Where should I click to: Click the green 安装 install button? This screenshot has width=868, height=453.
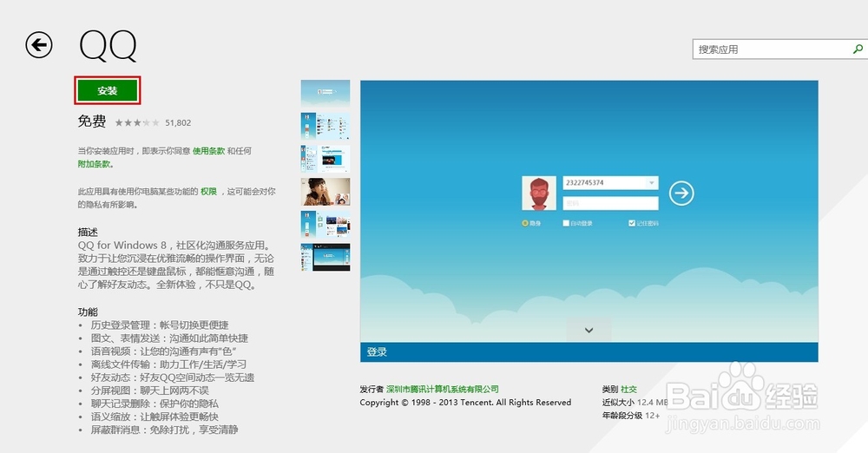point(108,90)
